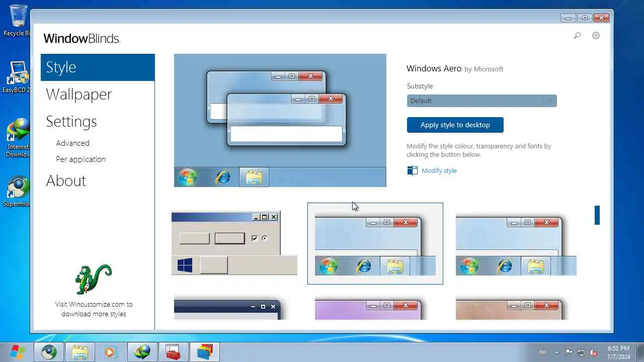Open Per application settings
644x362 pixels.
[x=80, y=159]
